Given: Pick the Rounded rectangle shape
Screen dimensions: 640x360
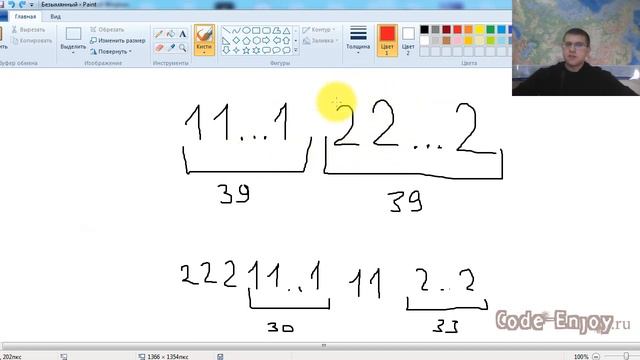Looking at the screenshot, I should click(x=266, y=31).
